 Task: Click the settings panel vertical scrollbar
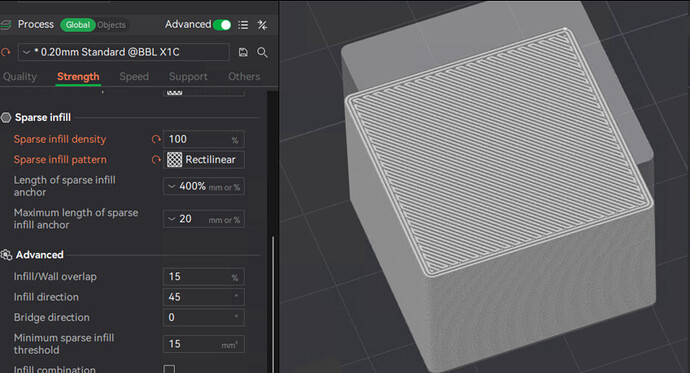(x=273, y=304)
